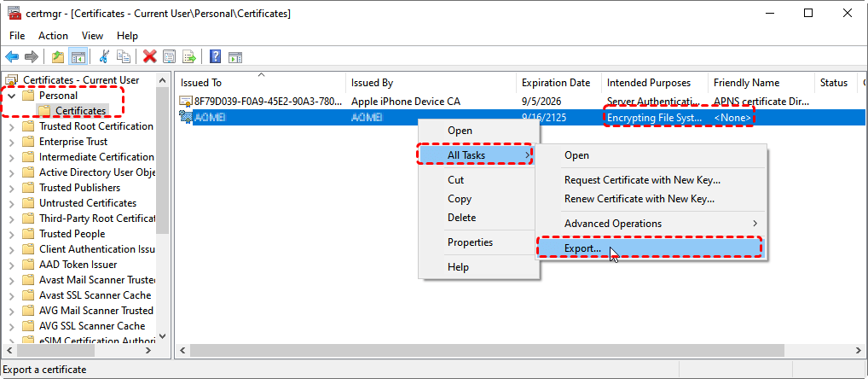Image resolution: width=868 pixels, height=379 pixels.
Task: Expand the Trusted Root Certification node
Action: coord(11,126)
